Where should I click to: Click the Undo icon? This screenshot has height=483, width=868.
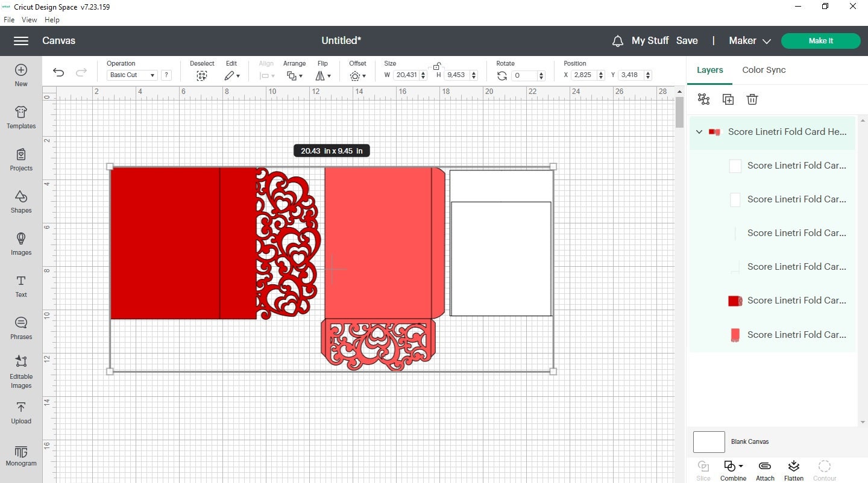click(58, 72)
